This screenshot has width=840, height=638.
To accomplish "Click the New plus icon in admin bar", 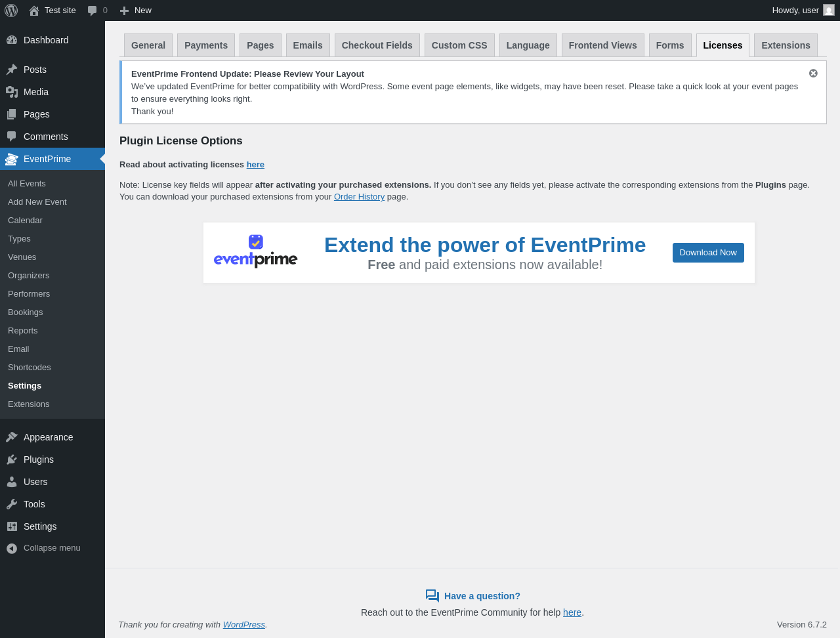I will [124, 11].
